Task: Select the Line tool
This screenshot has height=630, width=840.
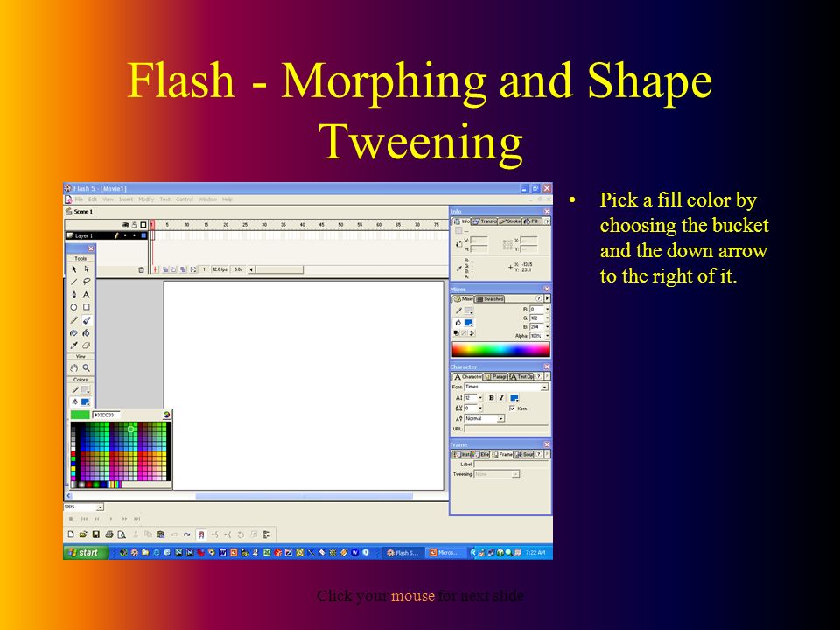Action: 73,282
